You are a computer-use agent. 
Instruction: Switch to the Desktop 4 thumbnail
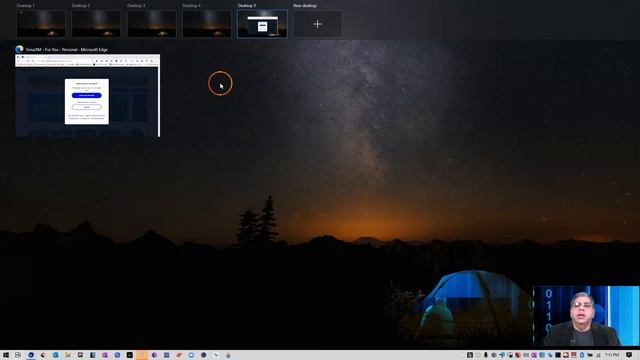pos(207,24)
